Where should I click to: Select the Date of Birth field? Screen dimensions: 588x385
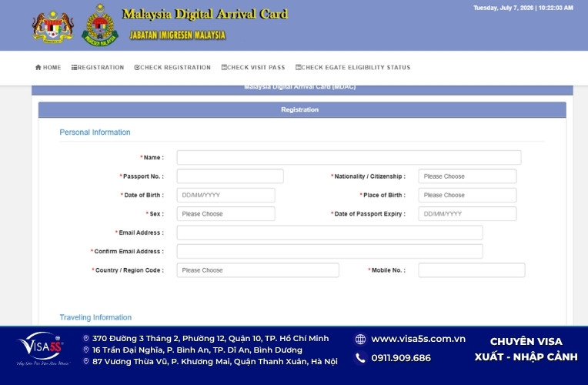[x=226, y=195]
